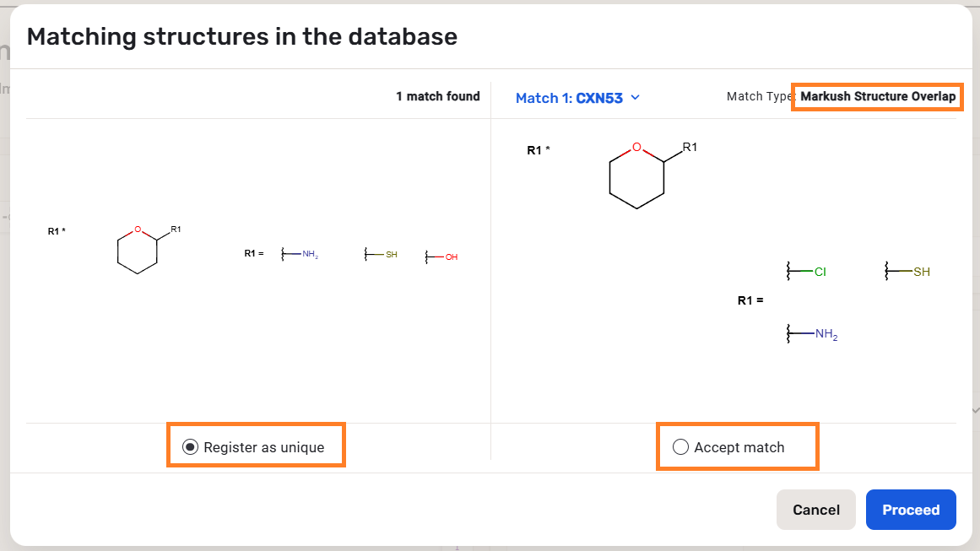Click the 'R1 *' label in left panel
Screen dimensions: 980x551
point(57,230)
